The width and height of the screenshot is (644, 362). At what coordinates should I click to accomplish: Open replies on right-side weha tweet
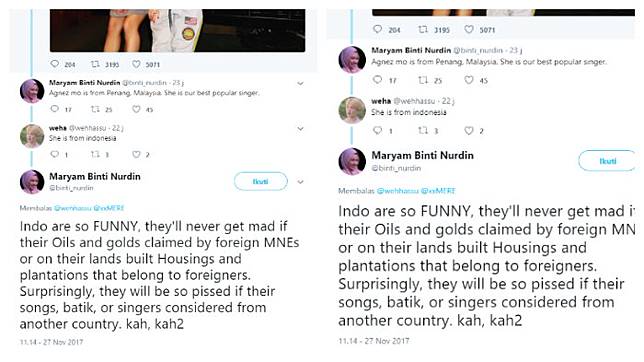point(377,131)
